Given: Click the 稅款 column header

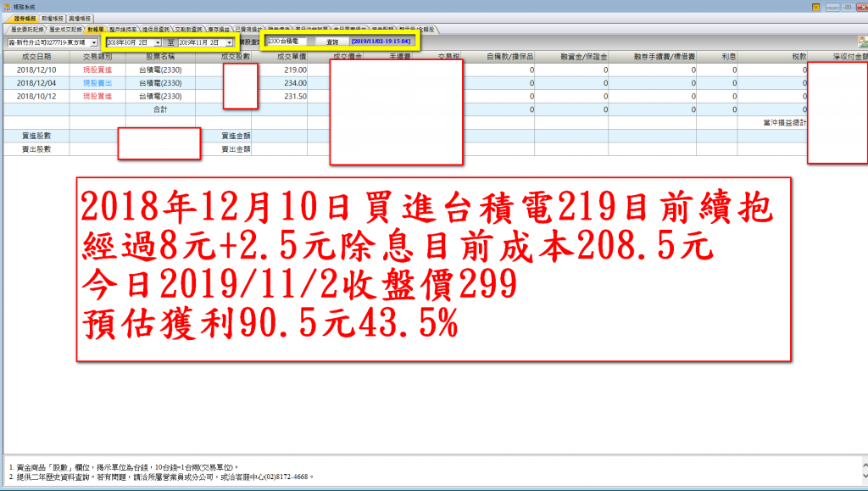Looking at the screenshot, I should (772, 57).
